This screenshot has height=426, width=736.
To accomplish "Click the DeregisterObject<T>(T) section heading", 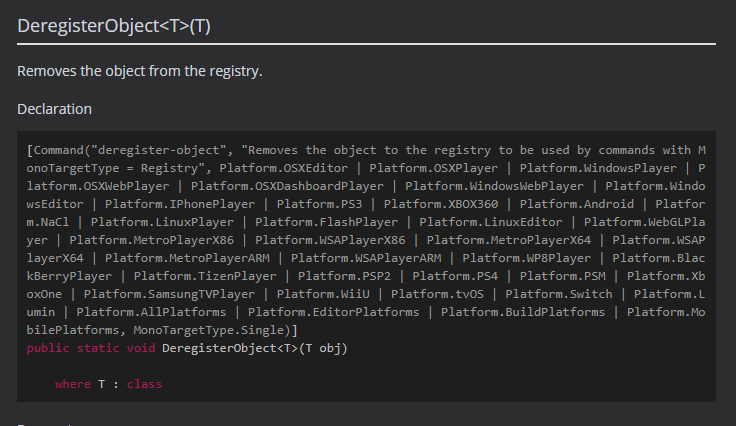I will (x=114, y=26).
